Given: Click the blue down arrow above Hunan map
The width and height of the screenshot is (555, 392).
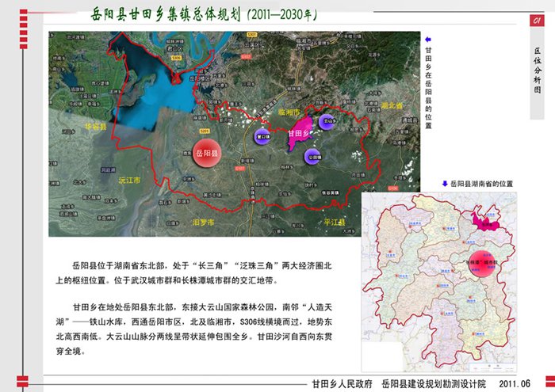Looking at the screenshot, I should (445, 183).
